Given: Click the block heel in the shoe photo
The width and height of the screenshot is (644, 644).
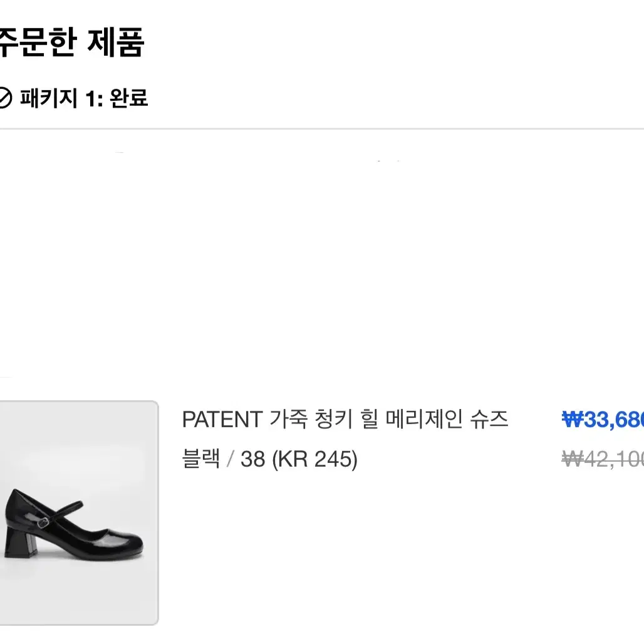Looking at the screenshot, I should (x=19, y=543).
